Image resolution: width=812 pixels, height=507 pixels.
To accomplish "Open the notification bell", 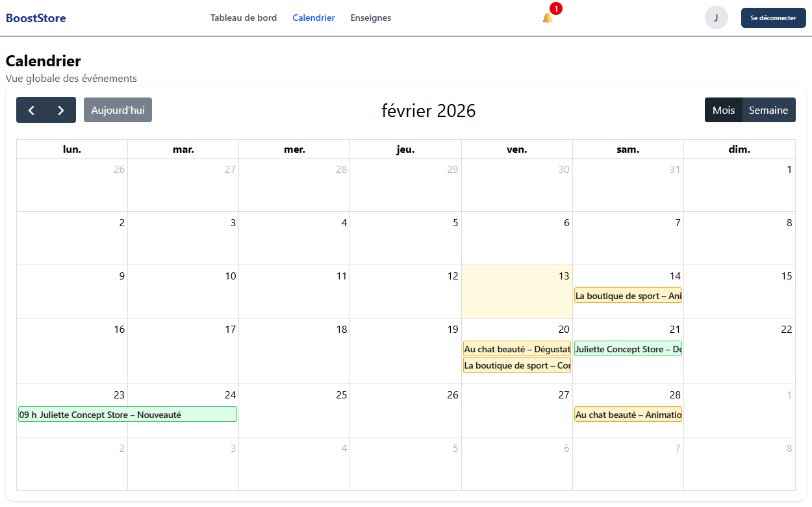I will 547,18.
